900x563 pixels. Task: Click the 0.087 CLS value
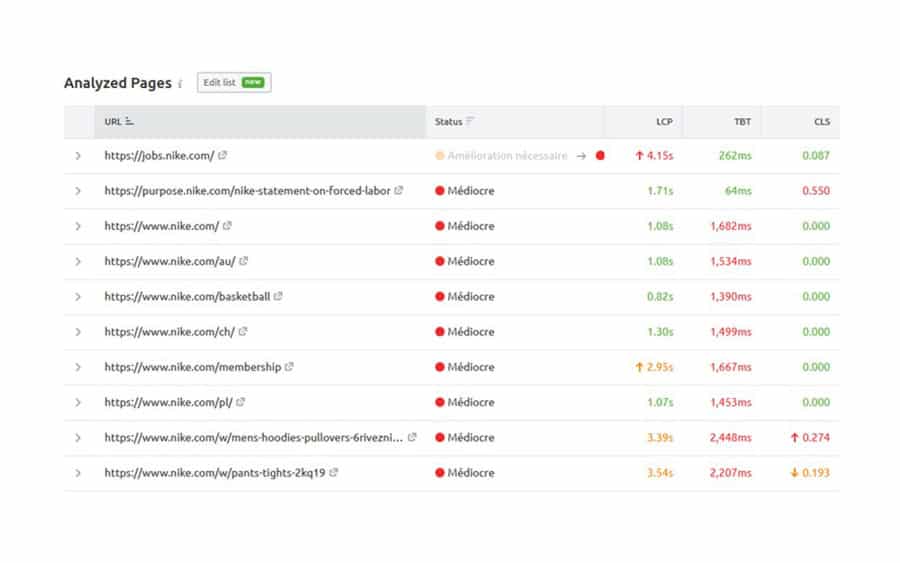pos(816,156)
